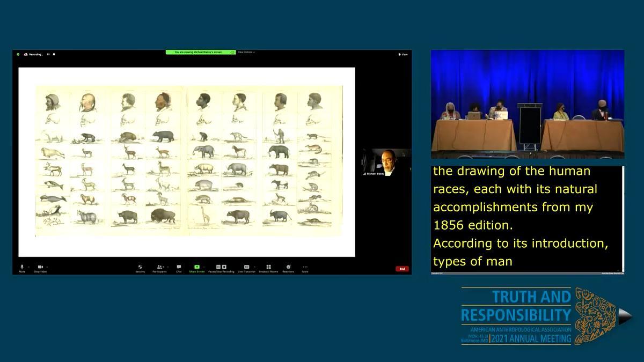Pause recording with the top-bar pause icon
Image resolution: width=644 pixels, height=362 pixels.
[48, 54]
